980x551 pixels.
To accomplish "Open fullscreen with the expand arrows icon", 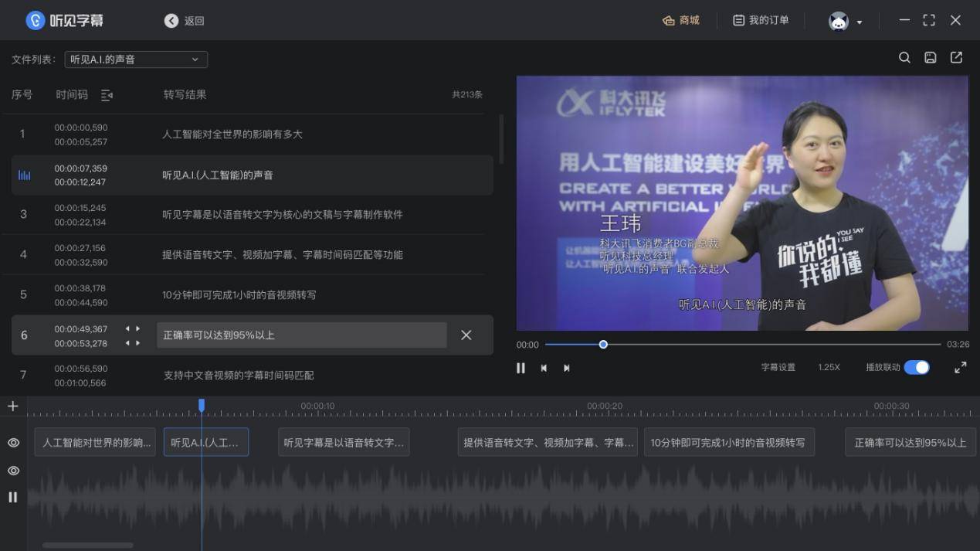I will 960,368.
